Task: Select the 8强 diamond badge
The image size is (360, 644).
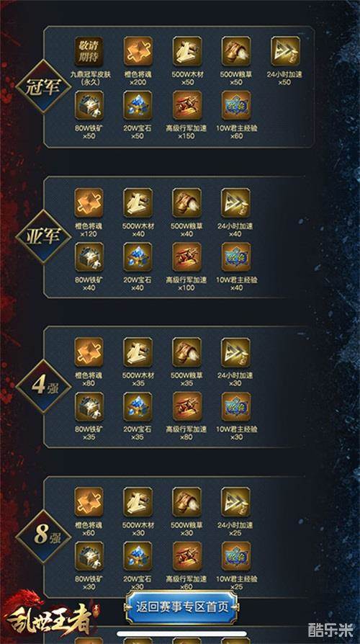Action: point(43,537)
